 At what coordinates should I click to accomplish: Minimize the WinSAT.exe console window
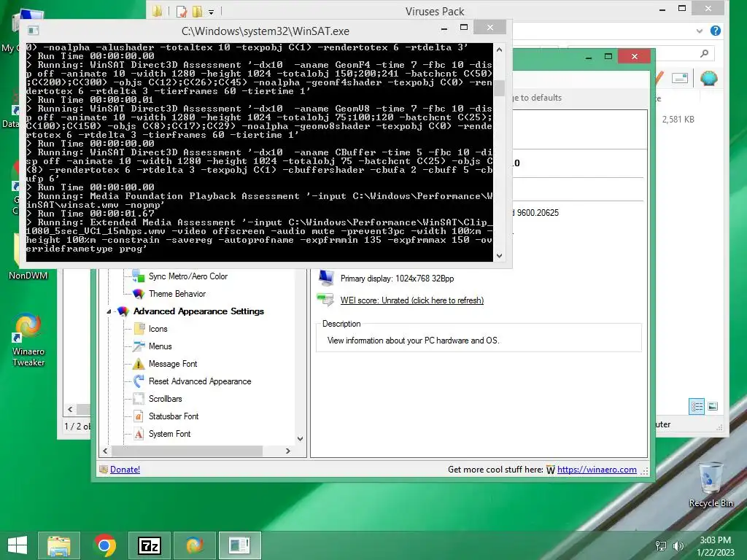[444, 28]
